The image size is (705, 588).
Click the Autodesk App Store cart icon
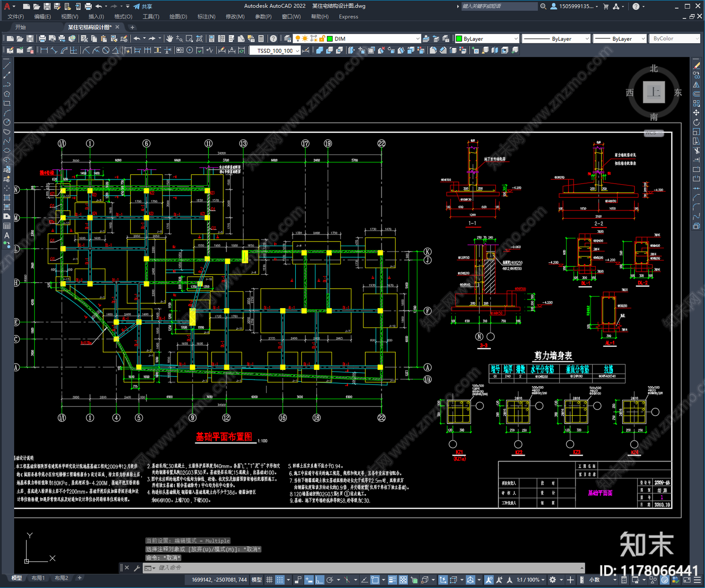(606, 6)
